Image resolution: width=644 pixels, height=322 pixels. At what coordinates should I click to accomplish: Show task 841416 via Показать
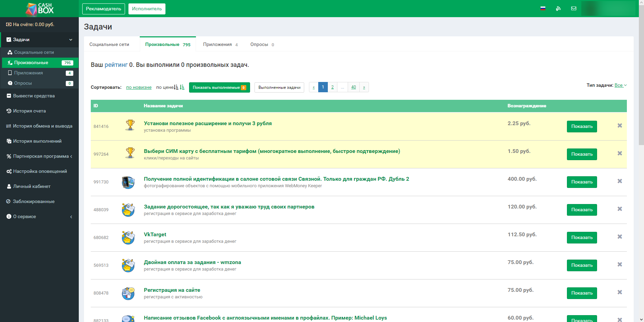tap(582, 127)
